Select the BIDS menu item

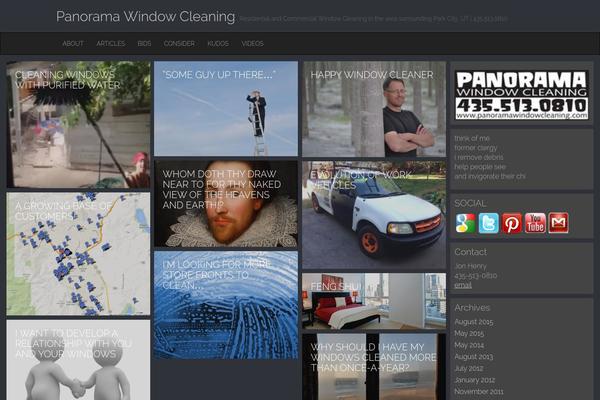(x=144, y=44)
